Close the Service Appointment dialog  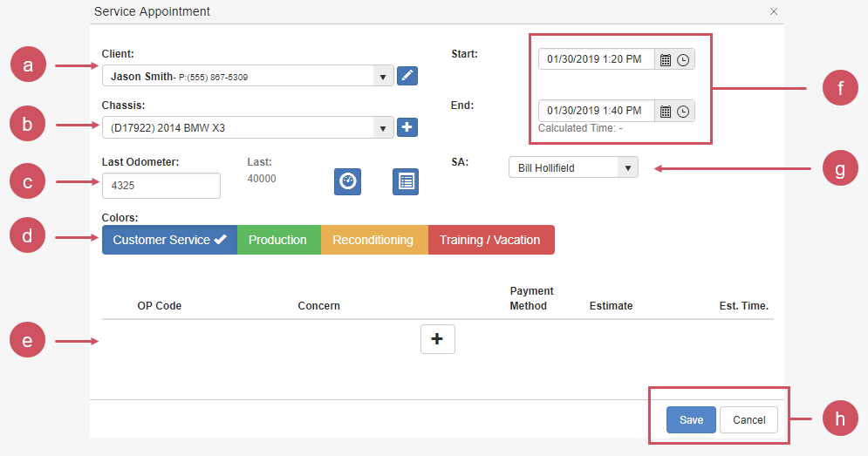773,11
